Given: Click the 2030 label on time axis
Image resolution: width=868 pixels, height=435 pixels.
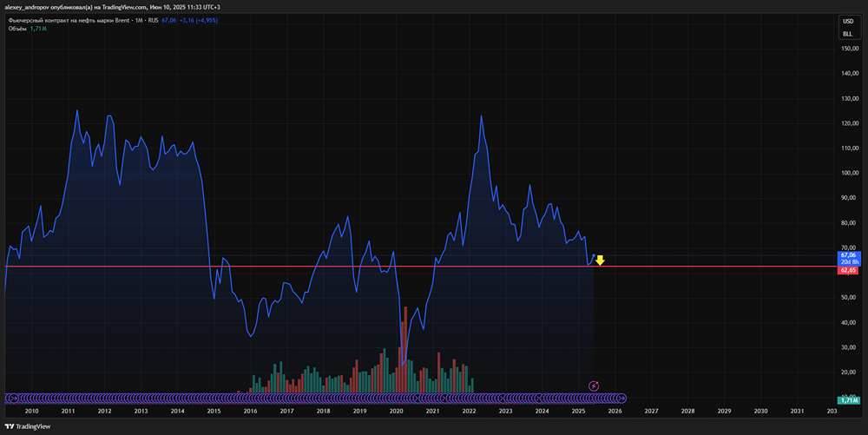Looking at the screenshot, I should tap(761, 412).
